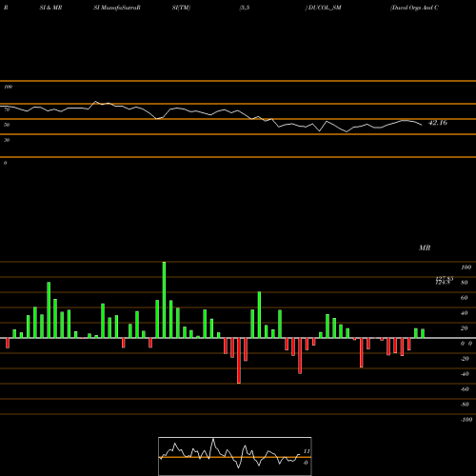The image size is (476, 476).
Task: Click the MR panel label
Action: click(x=425, y=248)
